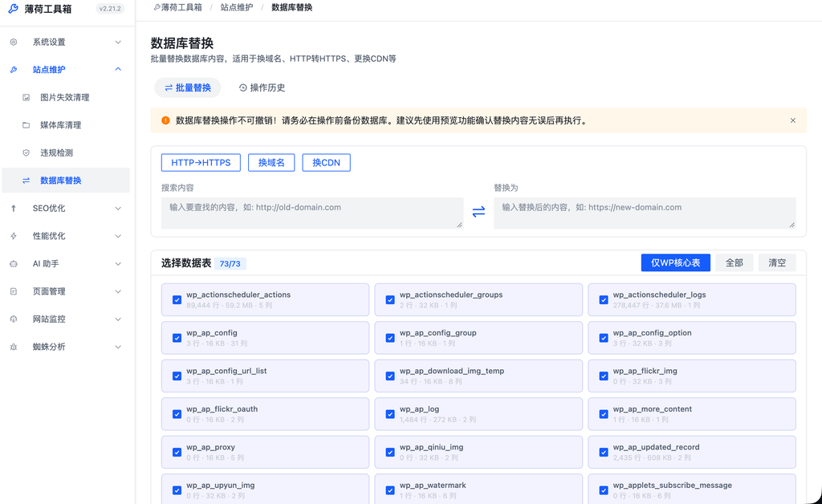Uncheck wp_actionscheduler_logs table checkbox
The height and width of the screenshot is (504, 822).
[x=604, y=300]
